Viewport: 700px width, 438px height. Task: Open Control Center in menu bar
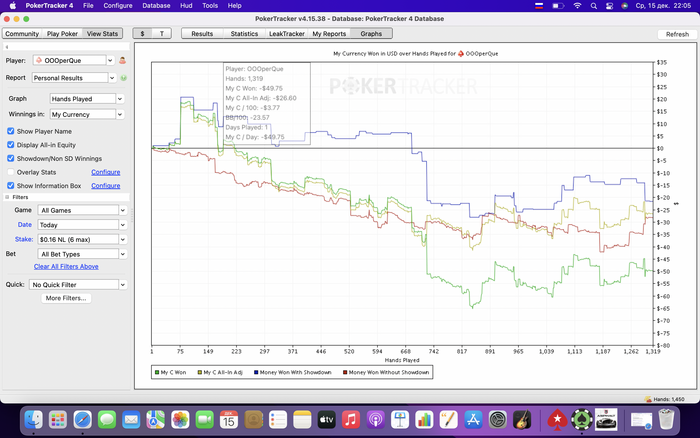point(609,6)
